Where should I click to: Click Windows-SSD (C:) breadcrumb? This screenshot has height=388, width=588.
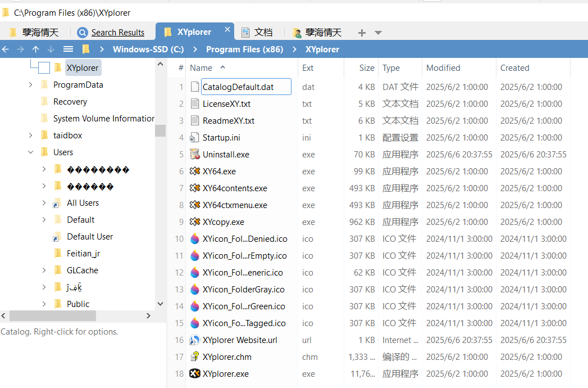pos(148,49)
